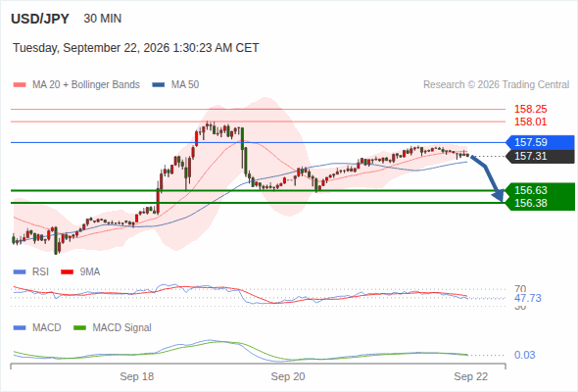
Task: Click the red 9MA legend swatch
Action: [x=67, y=272]
